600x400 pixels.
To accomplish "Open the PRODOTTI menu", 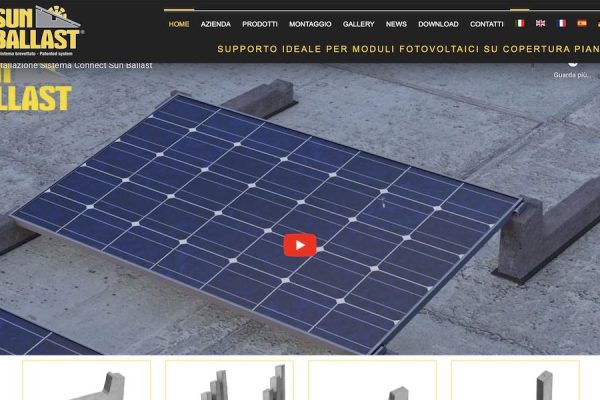I will (x=260, y=24).
